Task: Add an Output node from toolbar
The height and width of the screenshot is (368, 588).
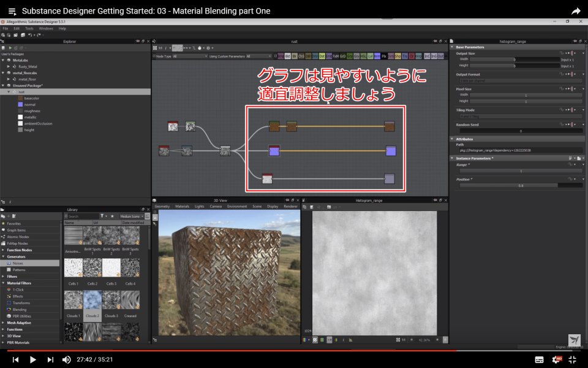Action: click(x=440, y=56)
